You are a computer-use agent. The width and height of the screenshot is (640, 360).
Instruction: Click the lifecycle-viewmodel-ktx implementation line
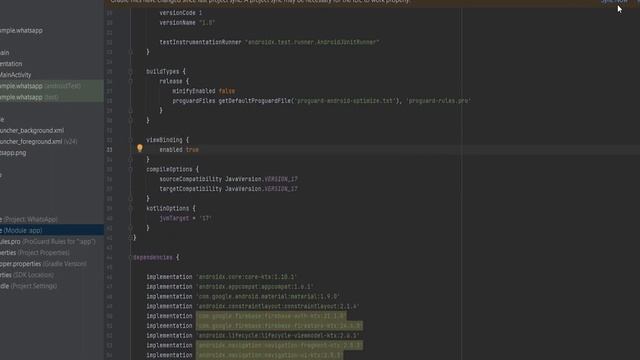[253, 336]
